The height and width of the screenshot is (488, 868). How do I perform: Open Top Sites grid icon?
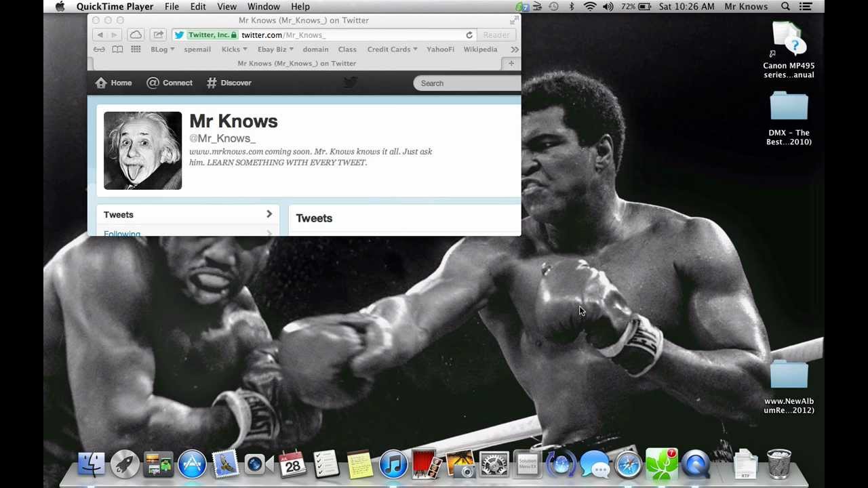[x=136, y=49]
